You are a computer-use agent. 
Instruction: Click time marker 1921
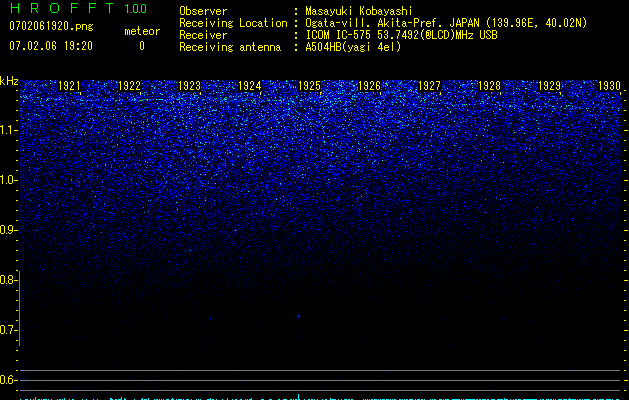69,86
